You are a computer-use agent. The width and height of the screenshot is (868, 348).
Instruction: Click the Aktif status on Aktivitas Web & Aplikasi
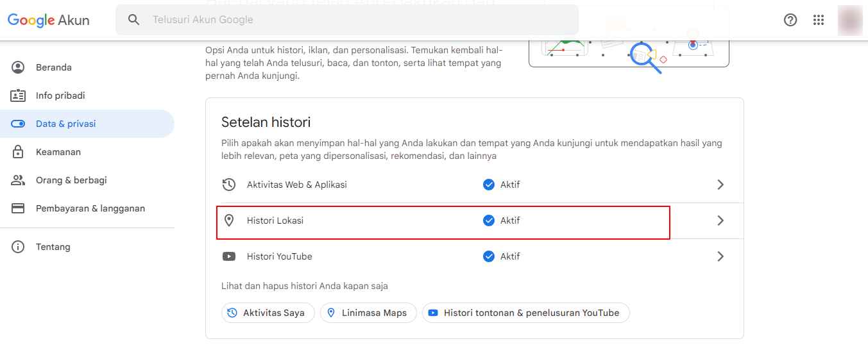(510, 185)
